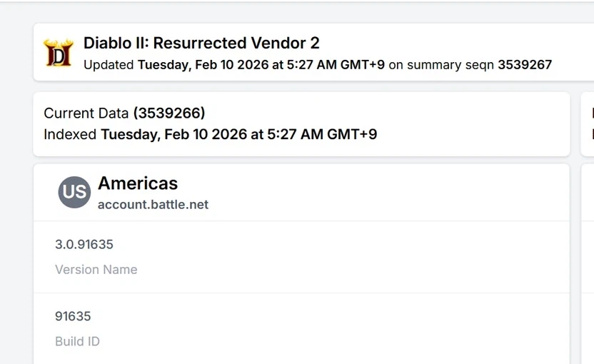The height and width of the screenshot is (364, 594).
Task: Click the word "Updated" in the header
Action: point(109,65)
